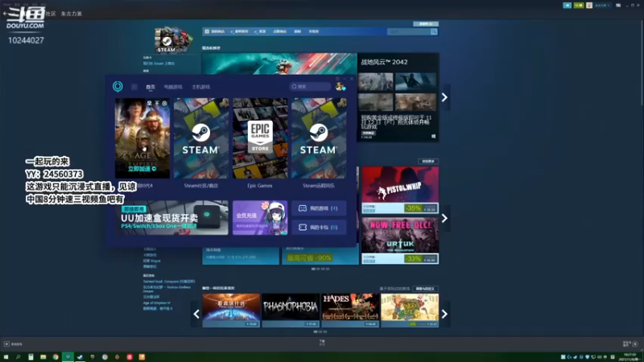Open 我的卡包 (0) button
The width and height of the screenshot is (644, 362).
click(319, 228)
